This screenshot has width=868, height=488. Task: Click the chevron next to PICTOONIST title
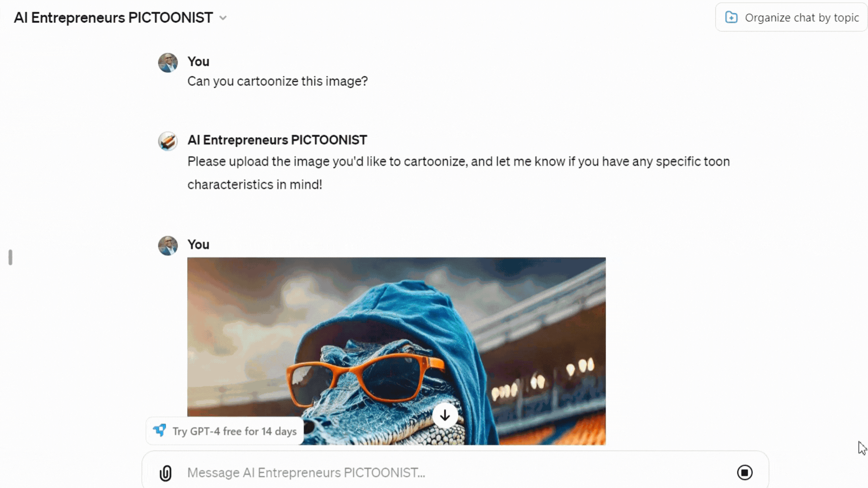(x=223, y=18)
